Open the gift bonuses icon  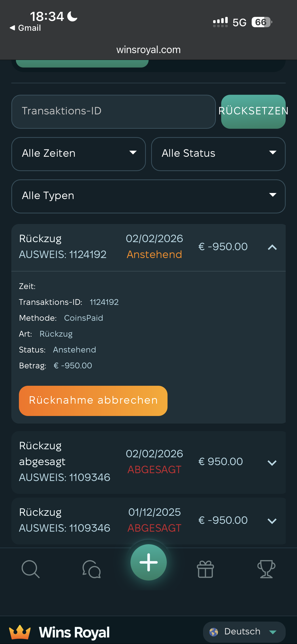point(205,569)
